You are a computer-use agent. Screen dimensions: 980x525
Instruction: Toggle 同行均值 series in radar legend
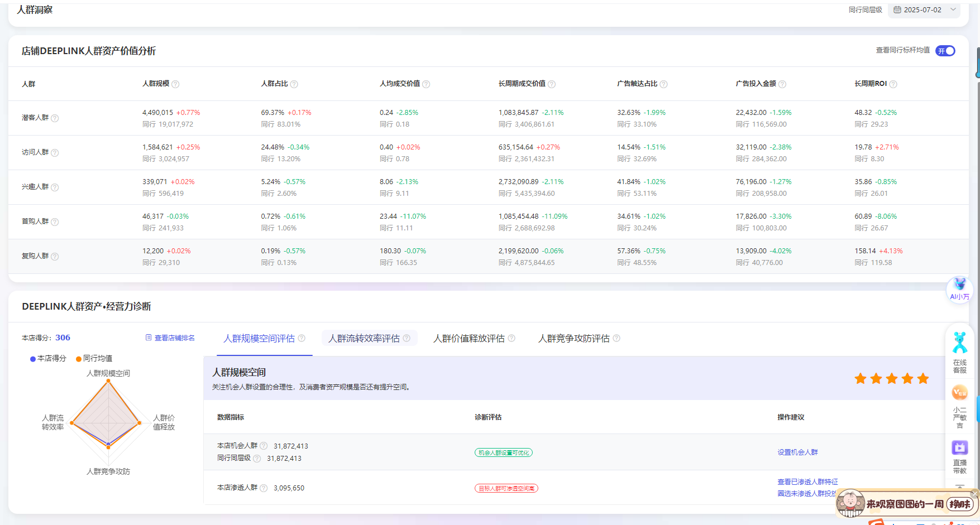94,358
